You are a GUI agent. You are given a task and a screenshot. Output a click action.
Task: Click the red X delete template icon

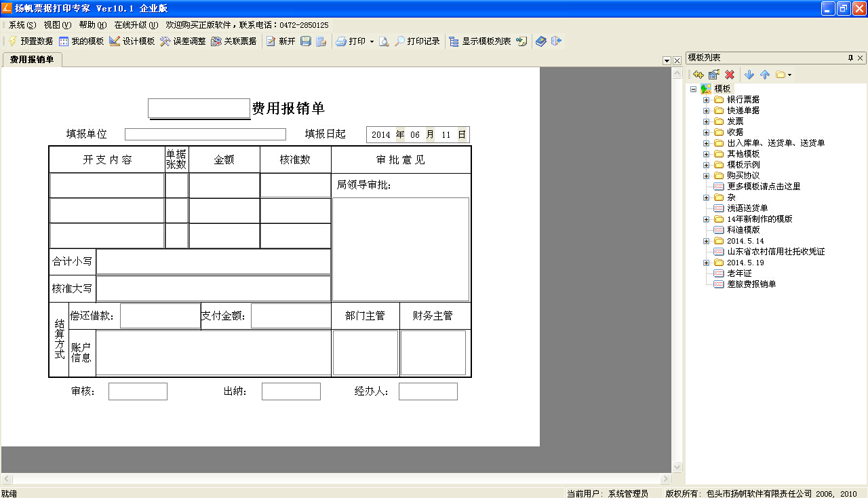click(x=730, y=75)
